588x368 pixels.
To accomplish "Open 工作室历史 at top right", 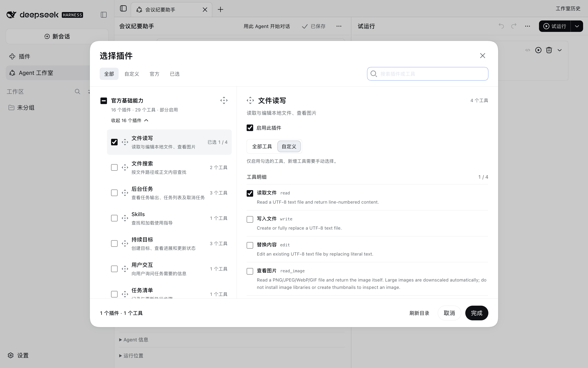I will coord(568,9).
